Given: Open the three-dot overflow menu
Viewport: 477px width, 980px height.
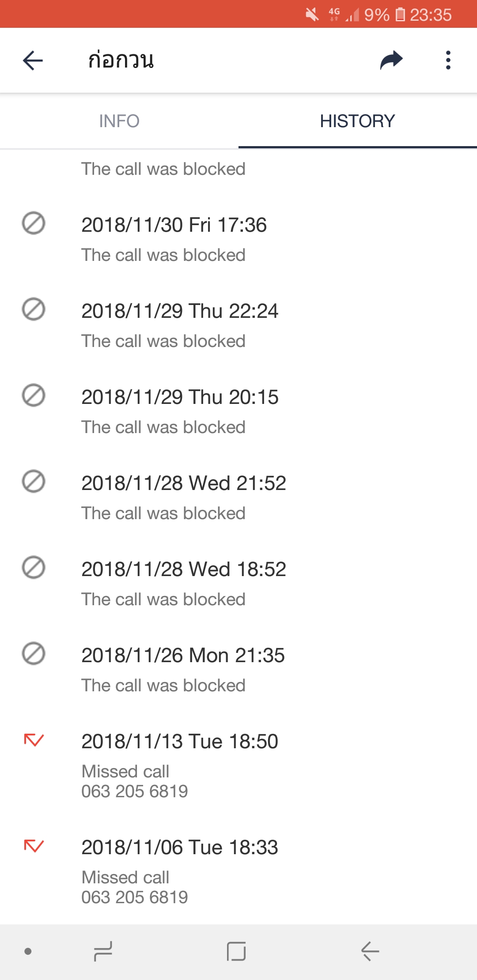Looking at the screenshot, I should coord(448,60).
